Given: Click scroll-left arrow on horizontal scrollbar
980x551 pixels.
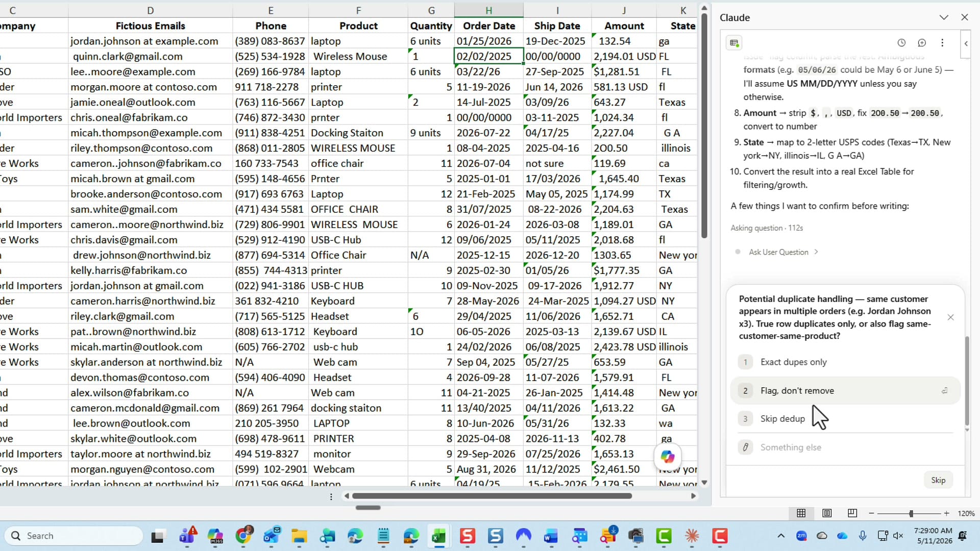Looking at the screenshot, I should coord(347,496).
